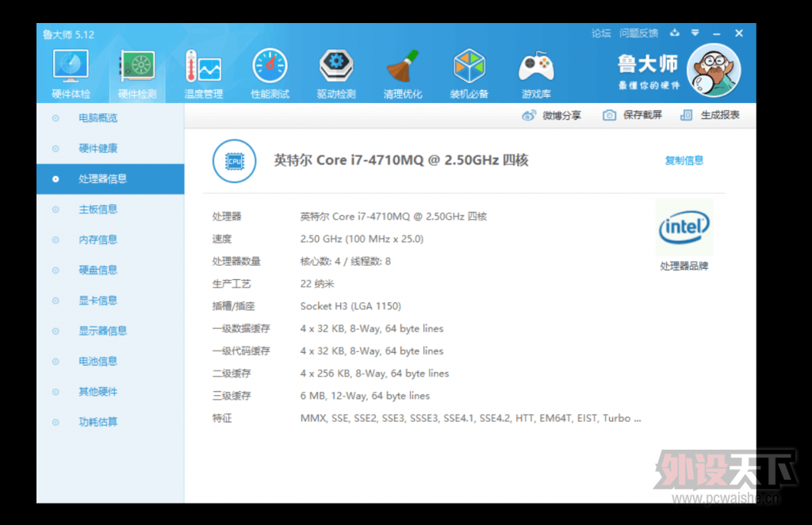Click the 6 MB, 12-Way L3 cache value
The width and height of the screenshot is (812, 525).
pyautogui.click(x=365, y=396)
